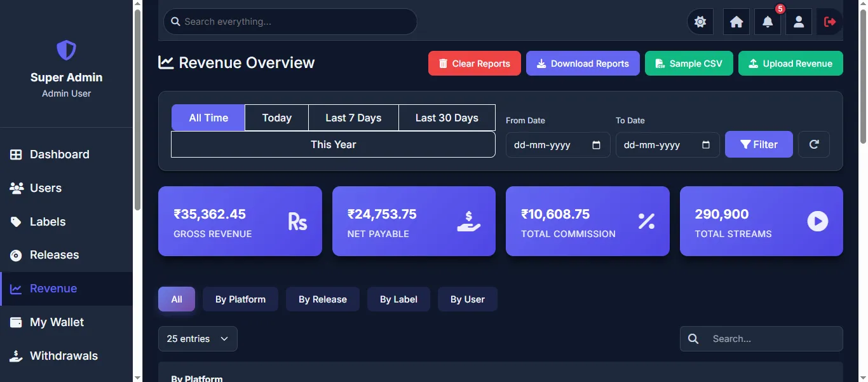Viewport: 868px width, 382px height.
Task: Open Users in the sidebar
Action: 66,188
